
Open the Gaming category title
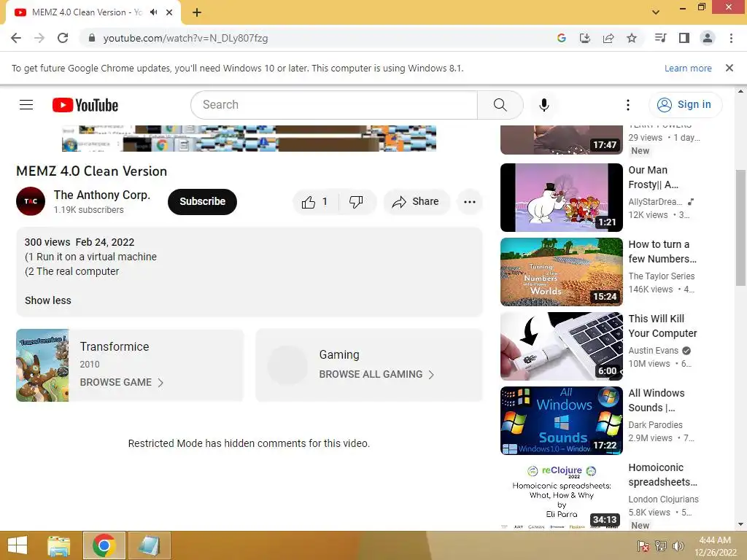[x=339, y=355]
